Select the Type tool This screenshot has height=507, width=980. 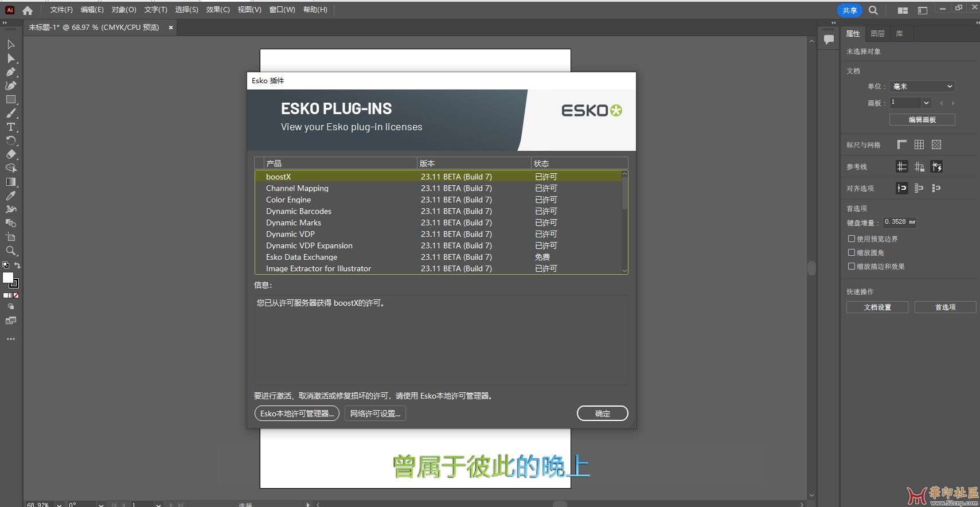(11, 127)
